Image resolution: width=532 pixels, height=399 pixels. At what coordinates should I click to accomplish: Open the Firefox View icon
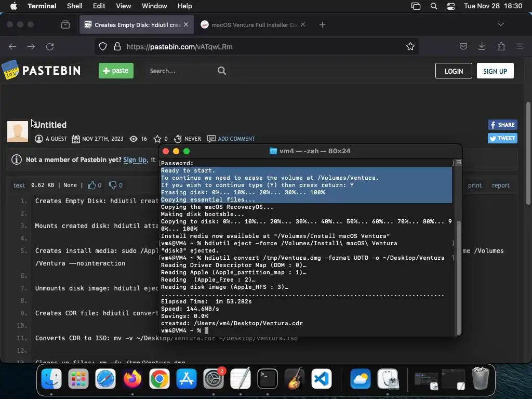pyautogui.click(x=65, y=25)
